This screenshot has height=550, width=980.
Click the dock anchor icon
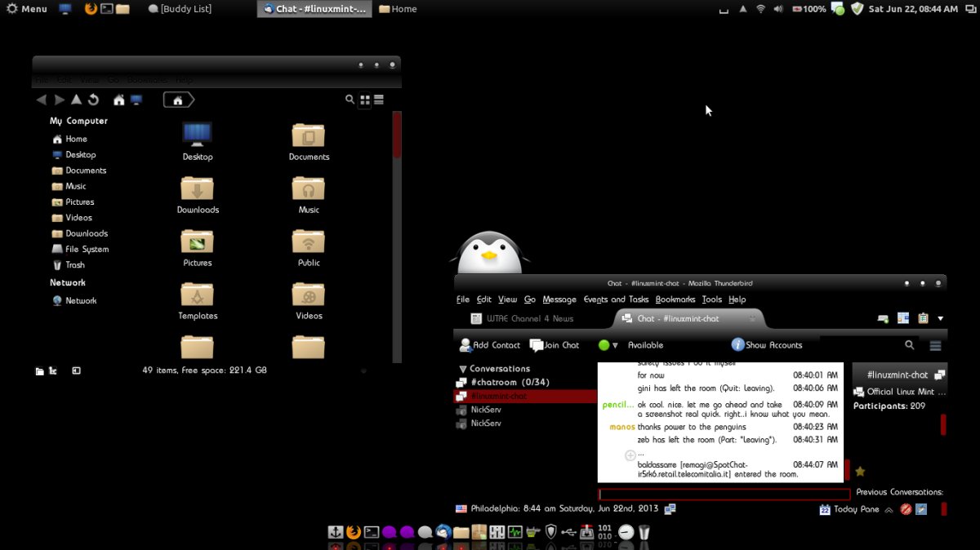coord(334,532)
